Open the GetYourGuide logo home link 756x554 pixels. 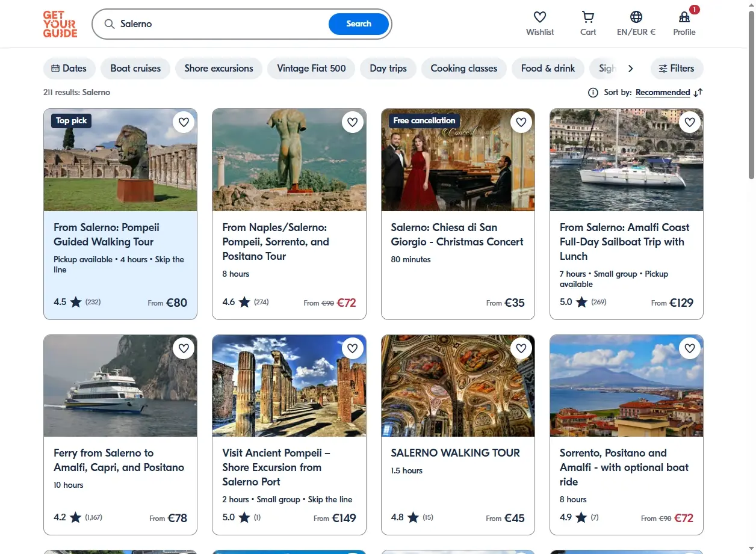pos(60,24)
